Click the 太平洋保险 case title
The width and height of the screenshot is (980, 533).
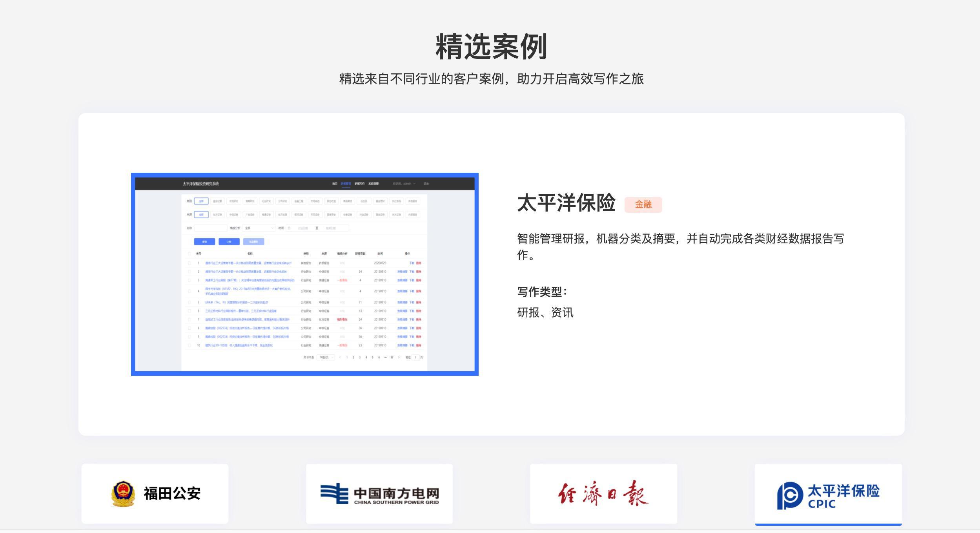coord(566,203)
